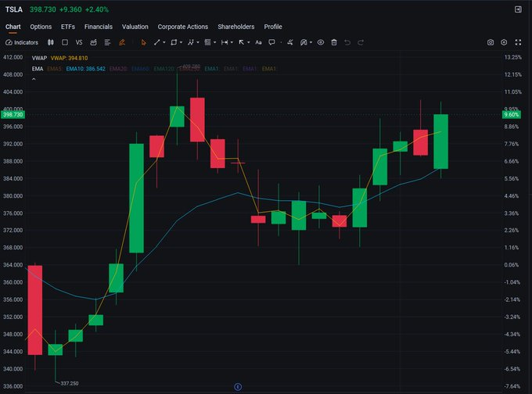Viewport: 532px width, 394px height.
Task: Toggle the EMA10 line in legend
Action: (x=86, y=69)
